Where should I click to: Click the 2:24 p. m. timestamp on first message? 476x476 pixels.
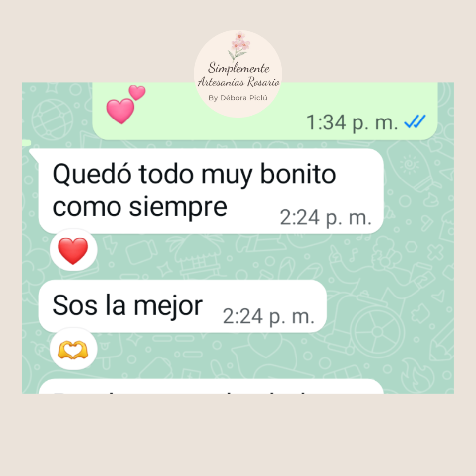[x=325, y=218]
